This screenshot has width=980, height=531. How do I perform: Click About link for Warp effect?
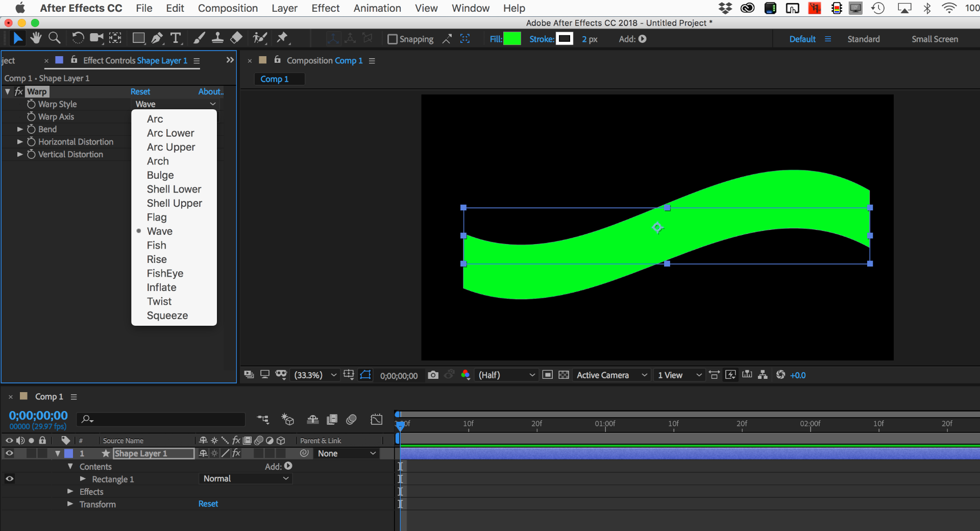click(211, 92)
